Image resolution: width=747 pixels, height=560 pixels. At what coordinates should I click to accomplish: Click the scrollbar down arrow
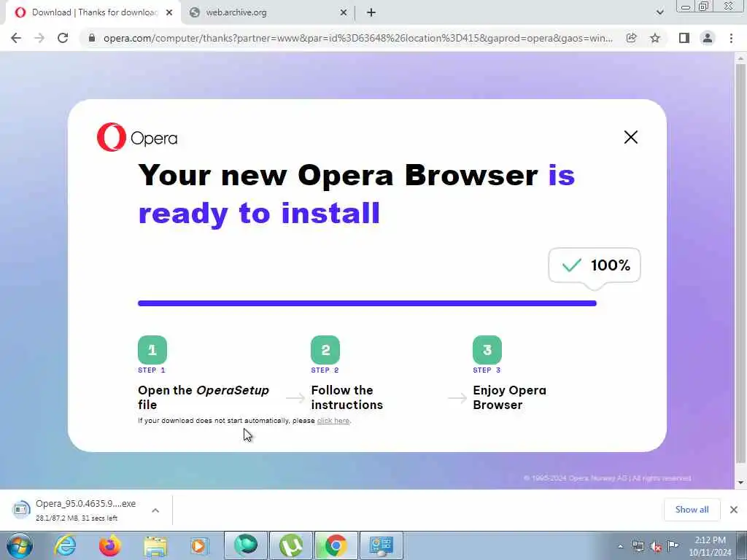pos(740,483)
